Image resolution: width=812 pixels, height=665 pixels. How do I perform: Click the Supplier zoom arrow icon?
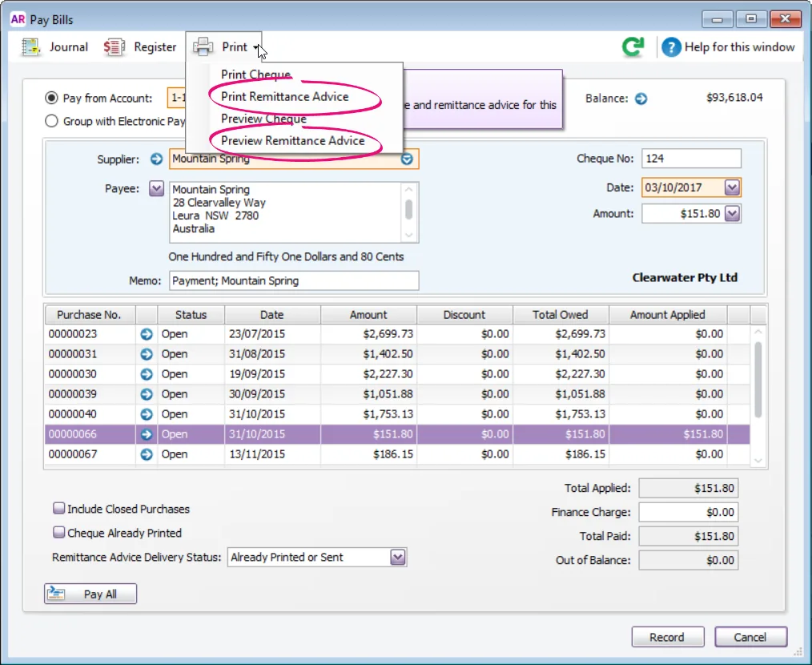coord(156,159)
